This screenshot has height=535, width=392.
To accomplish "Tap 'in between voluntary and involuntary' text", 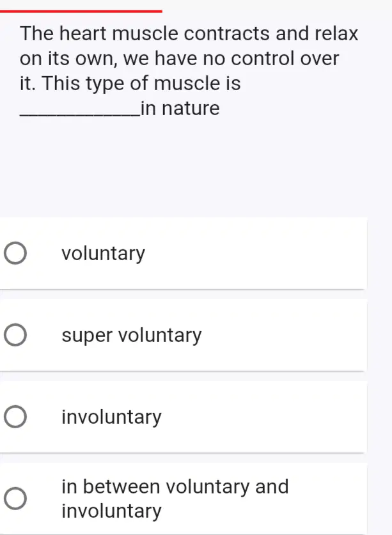I will tap(175, 499).
